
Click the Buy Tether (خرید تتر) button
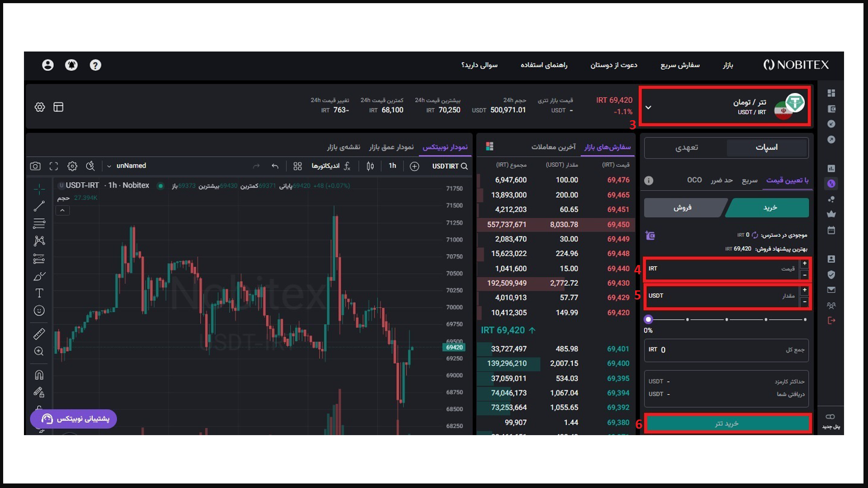727,424
